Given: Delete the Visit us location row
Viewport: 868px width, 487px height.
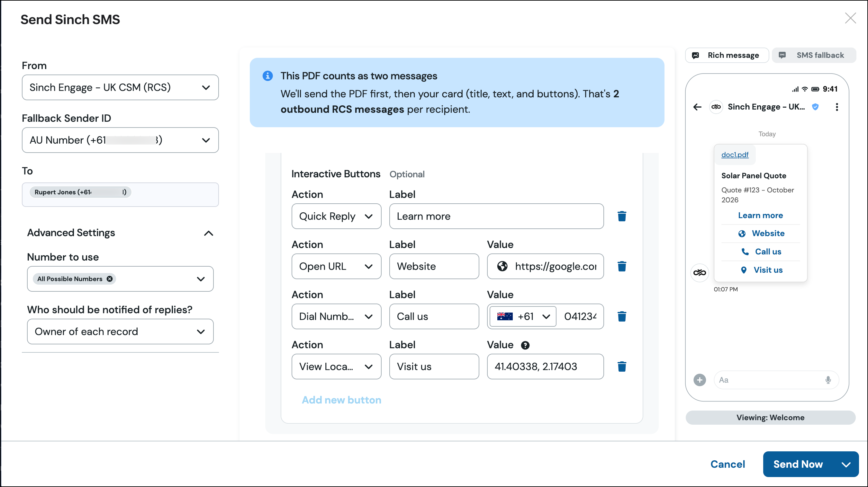Looking at the screenshot, I should (622, 367).
